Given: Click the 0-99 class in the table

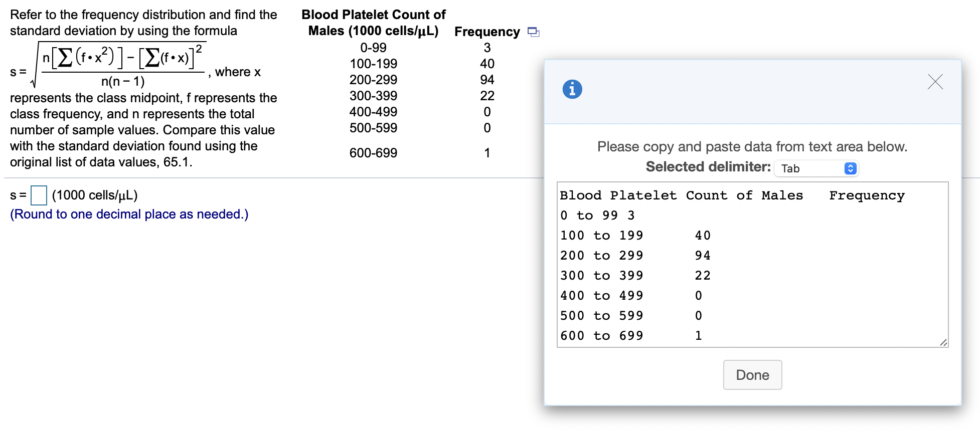Looking at the screenshot, I should pyautogui.click(x=373, y=48).
